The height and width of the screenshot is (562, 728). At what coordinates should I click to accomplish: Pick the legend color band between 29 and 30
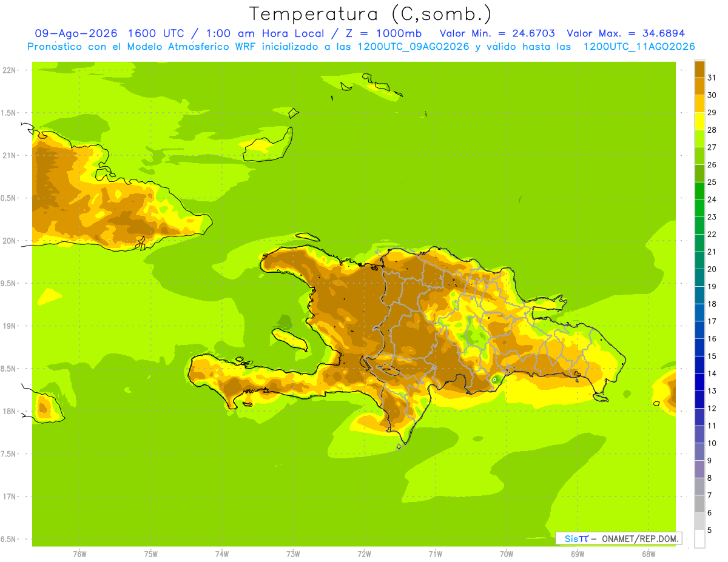click(x=699, y=104)
